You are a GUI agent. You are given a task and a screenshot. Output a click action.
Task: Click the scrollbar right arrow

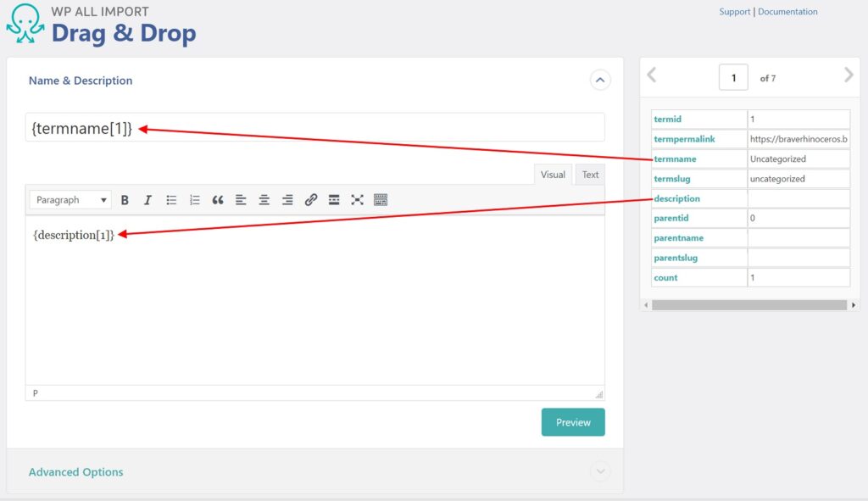(x=854, y=305)
